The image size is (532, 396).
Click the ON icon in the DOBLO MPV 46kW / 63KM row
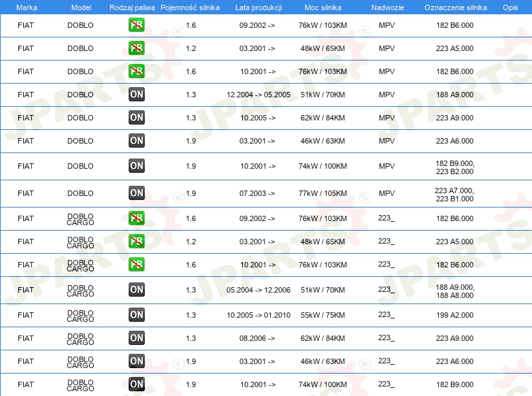click(136, 140)
